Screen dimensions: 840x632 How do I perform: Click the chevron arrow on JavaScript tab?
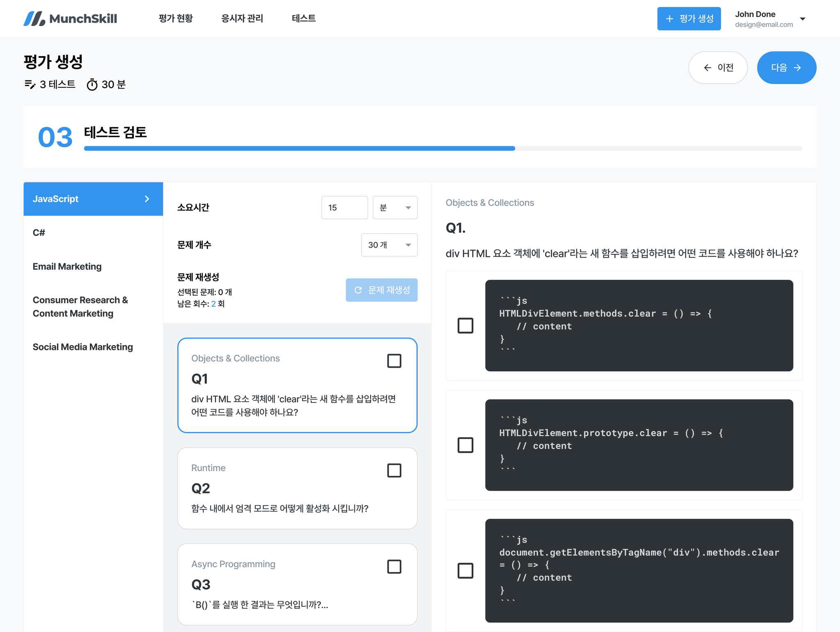[x=147, y=199]
